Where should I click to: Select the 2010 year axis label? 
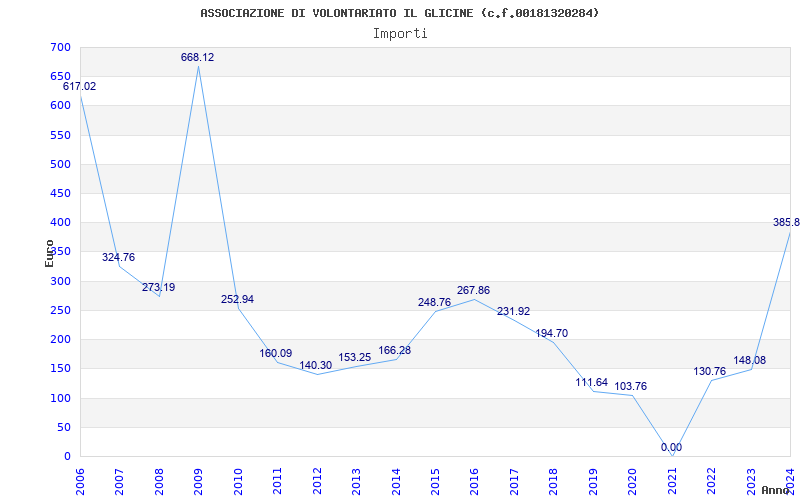[x=238, y=481]
